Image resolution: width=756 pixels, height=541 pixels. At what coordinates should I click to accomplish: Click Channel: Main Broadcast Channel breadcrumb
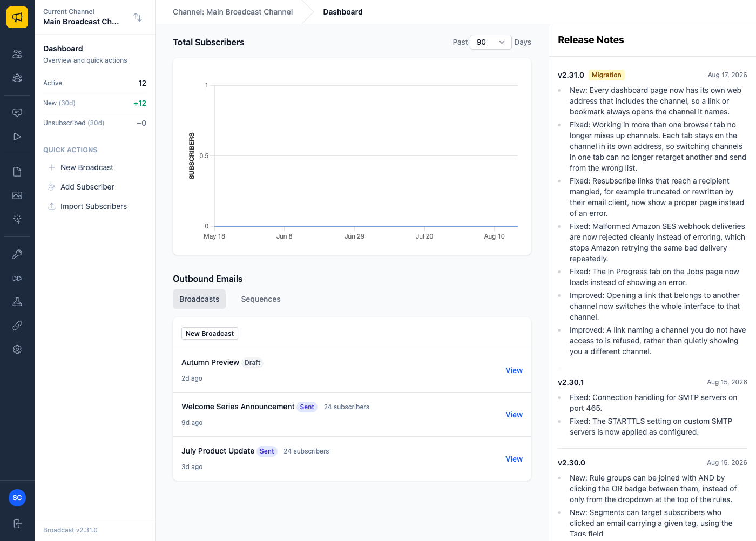[x=233, y=12]
